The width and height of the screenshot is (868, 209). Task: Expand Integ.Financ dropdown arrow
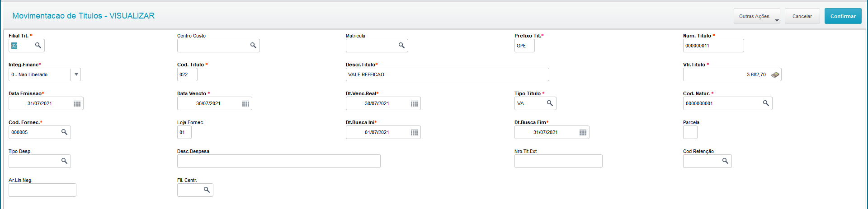tap(76, 74)
